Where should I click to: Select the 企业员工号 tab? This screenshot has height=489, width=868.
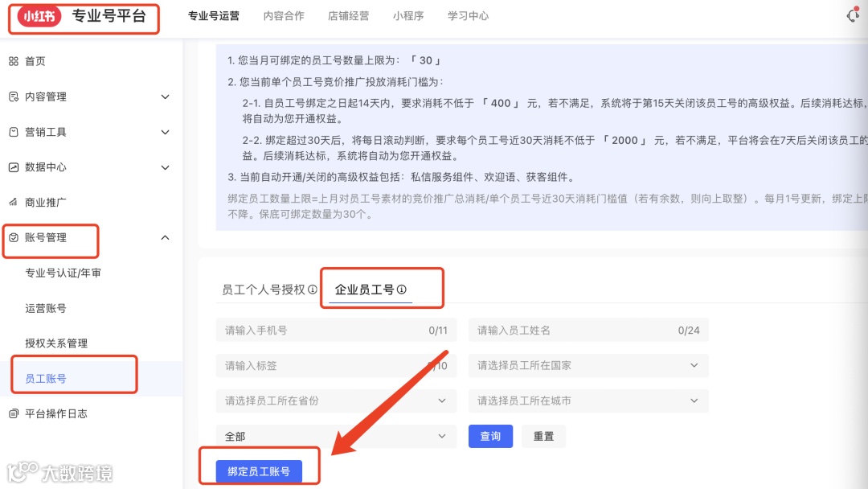pyautogui.click(x=364, y=290)
